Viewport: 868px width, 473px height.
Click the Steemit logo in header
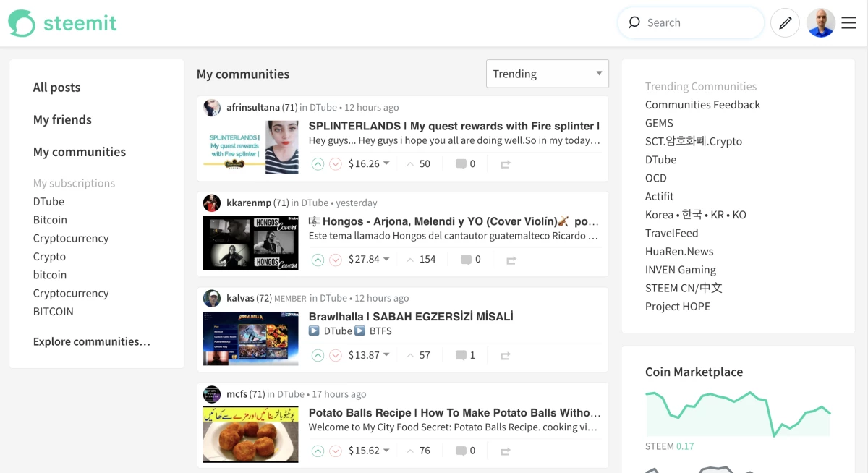[x=62, y=23]
